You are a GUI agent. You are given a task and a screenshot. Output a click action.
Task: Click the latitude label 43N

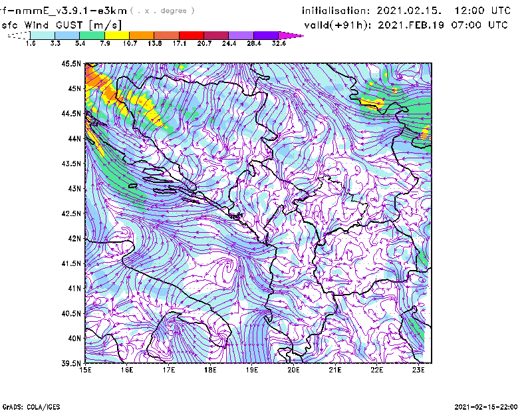[x=74, y=188]
